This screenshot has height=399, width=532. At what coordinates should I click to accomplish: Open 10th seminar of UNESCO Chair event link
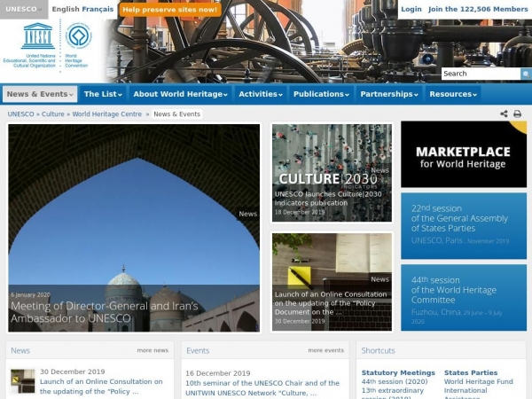(x=262, y=387)
